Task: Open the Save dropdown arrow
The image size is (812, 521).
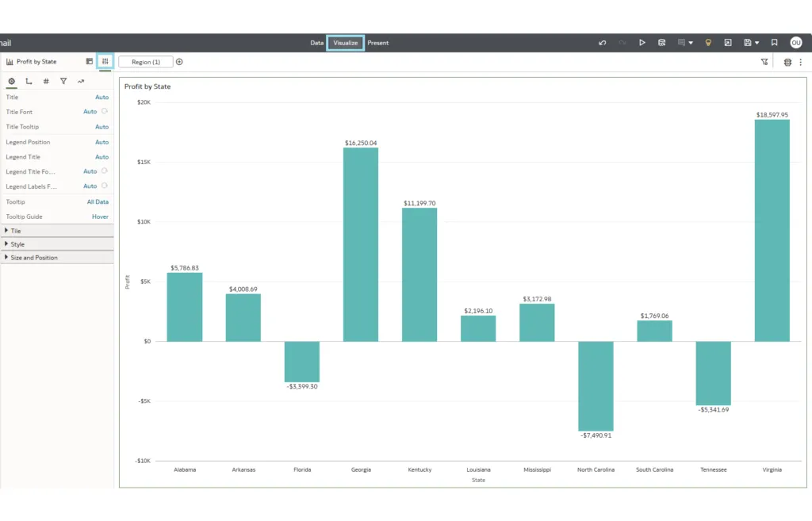Action: (x=757, y=43)
